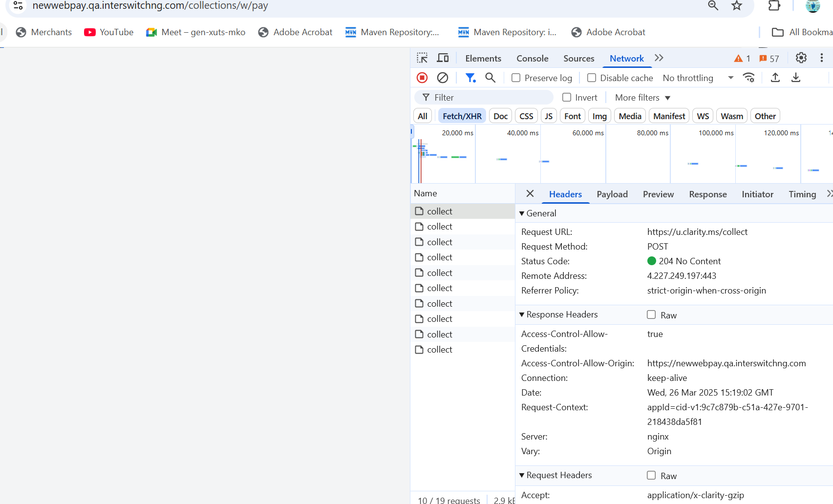Open network conditions wifi icon
The height and width of the screenshot is (504, 833).
748,78
